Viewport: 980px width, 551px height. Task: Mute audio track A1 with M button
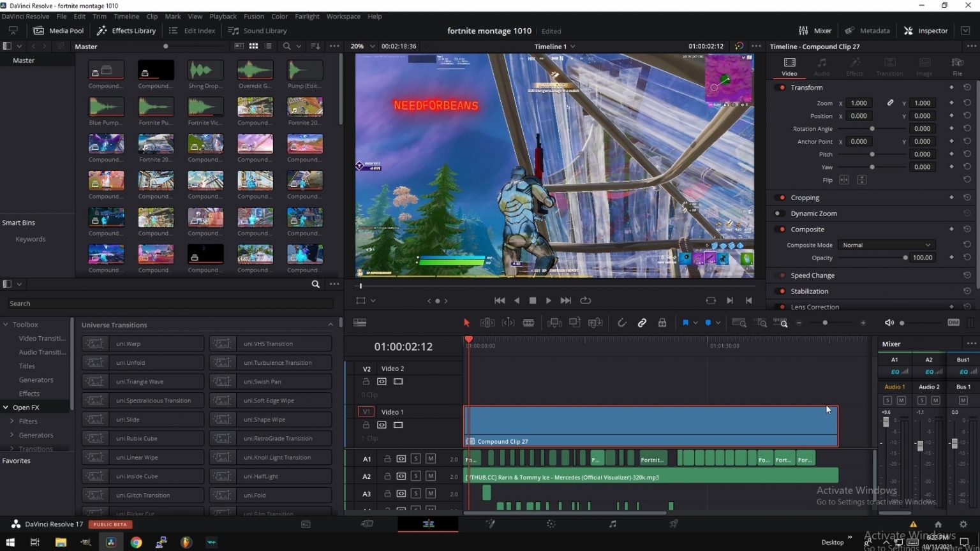431,459
